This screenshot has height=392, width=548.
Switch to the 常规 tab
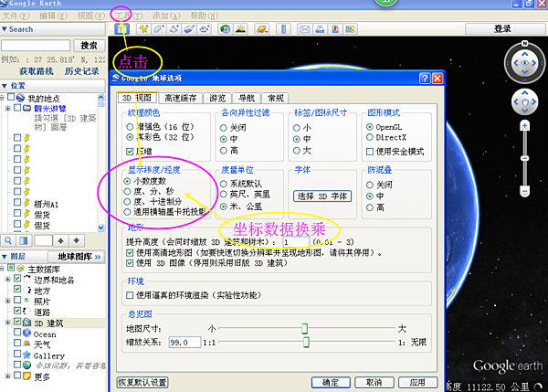click(x=276, y=99)
